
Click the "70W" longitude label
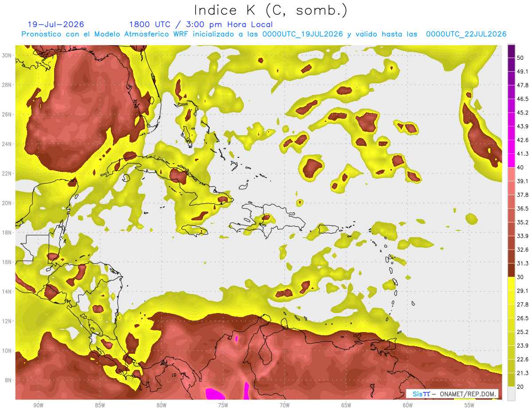[x=285, y=405]
